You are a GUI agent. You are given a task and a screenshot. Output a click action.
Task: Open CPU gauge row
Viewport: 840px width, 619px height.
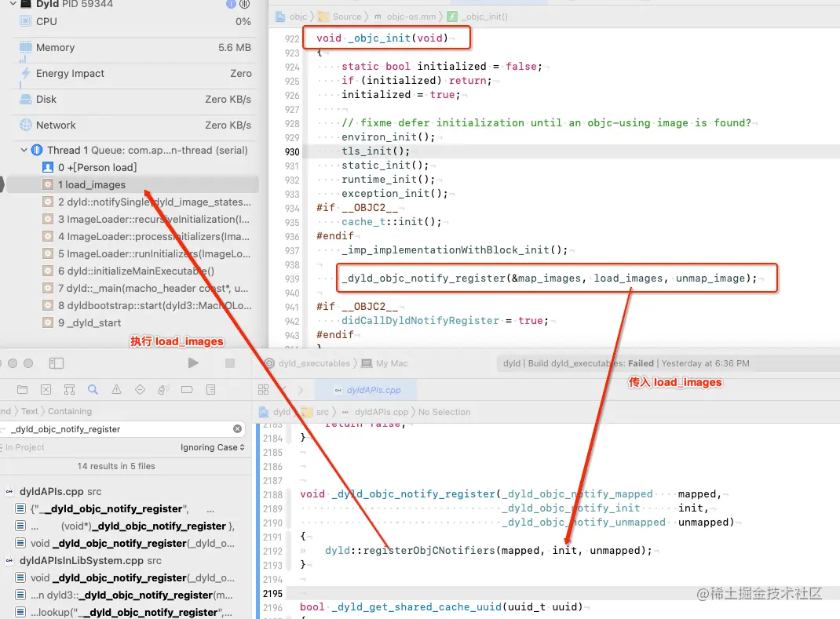click(x=135, y=21)
